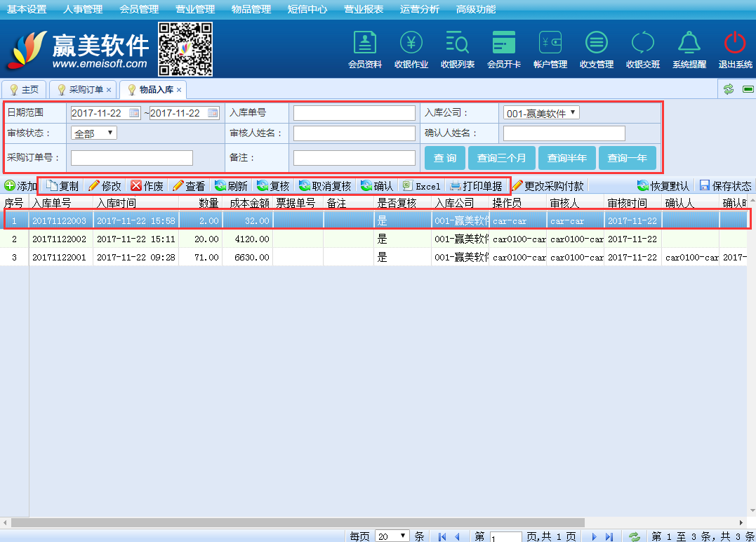Close the 物品入库 tab
The width and height of the screenshot is (756, 542).
(x=179, y=90)
